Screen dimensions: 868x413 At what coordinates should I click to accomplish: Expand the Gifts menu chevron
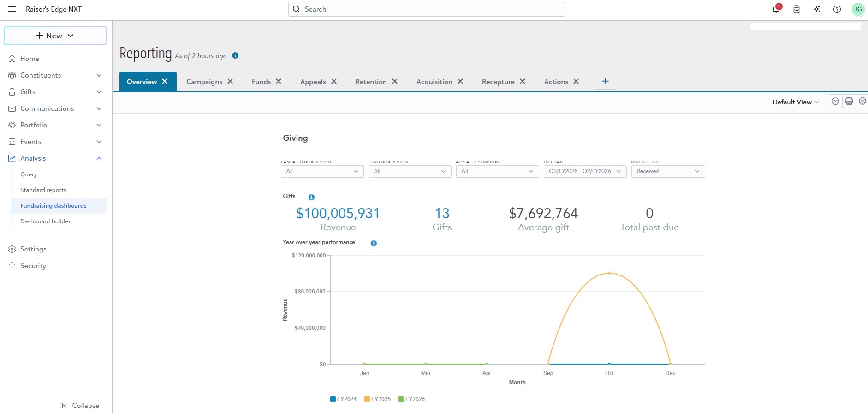point(99,92)
